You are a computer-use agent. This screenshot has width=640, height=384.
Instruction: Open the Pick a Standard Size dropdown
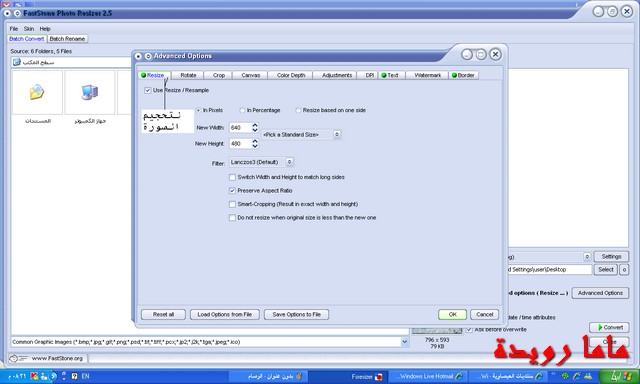[x=301, y=134]
